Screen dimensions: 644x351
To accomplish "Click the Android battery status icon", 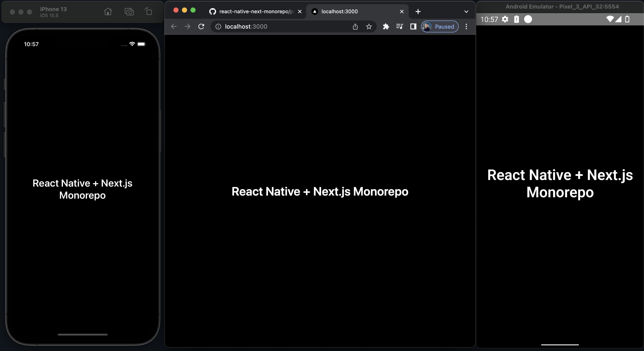I will point(627,19).
